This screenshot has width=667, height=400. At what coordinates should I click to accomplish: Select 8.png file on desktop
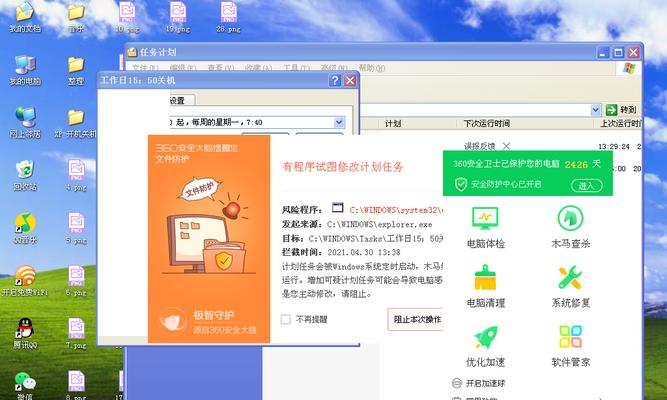pos(76,385)
